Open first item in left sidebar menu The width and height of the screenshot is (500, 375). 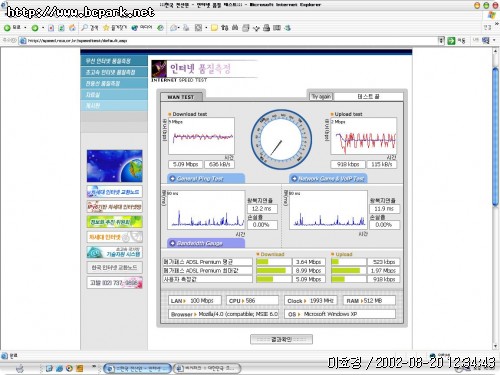pyautogui.click(x=114, y=61)
